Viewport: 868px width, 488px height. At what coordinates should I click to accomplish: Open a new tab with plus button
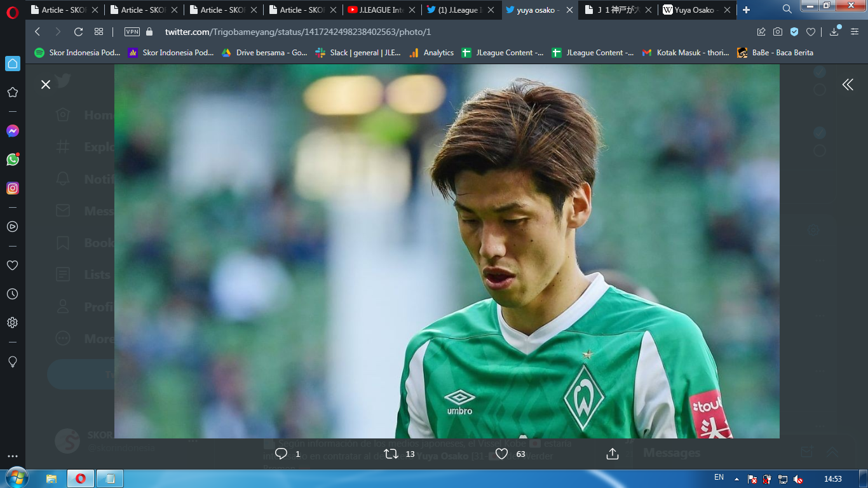[x=746, y=10]
